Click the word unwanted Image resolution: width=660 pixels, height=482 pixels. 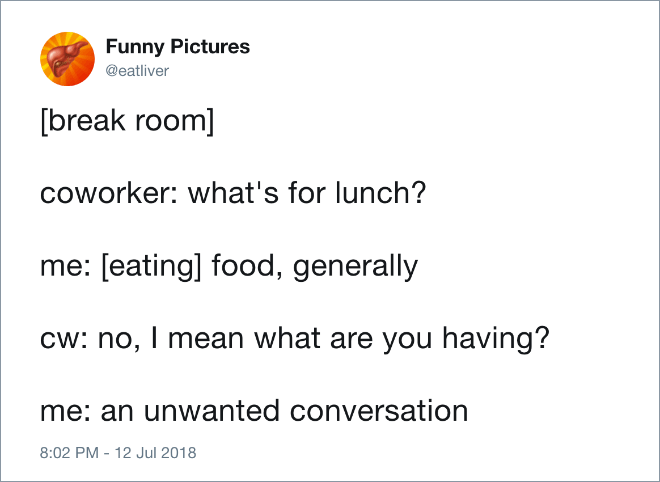tap(211, 410)
